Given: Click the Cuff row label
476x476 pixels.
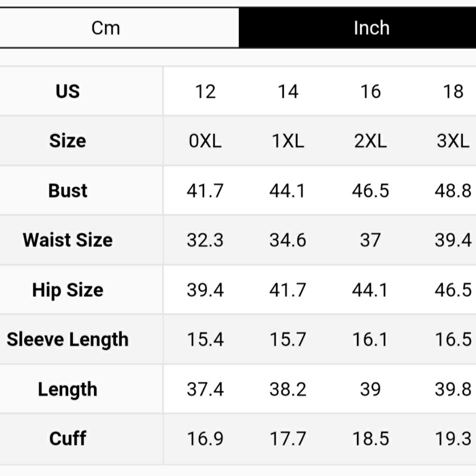Looking at the screenshot, I should click(68, 438).
